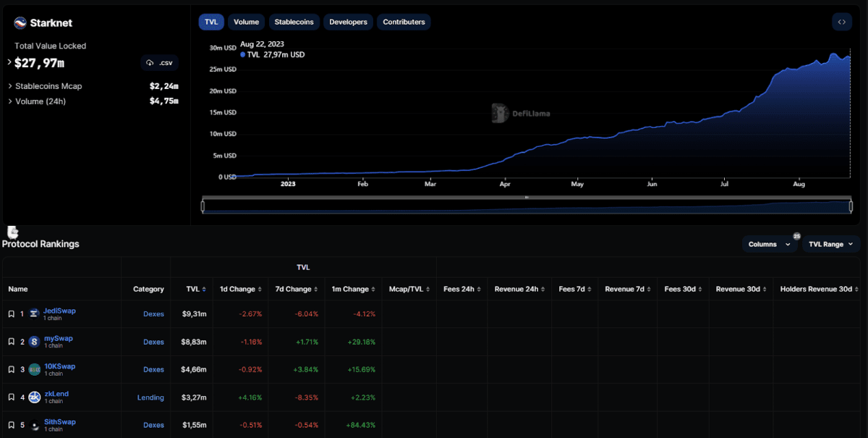868x438 pixels.
Task: Select the TVL chart tab
Action: [211, 22]
